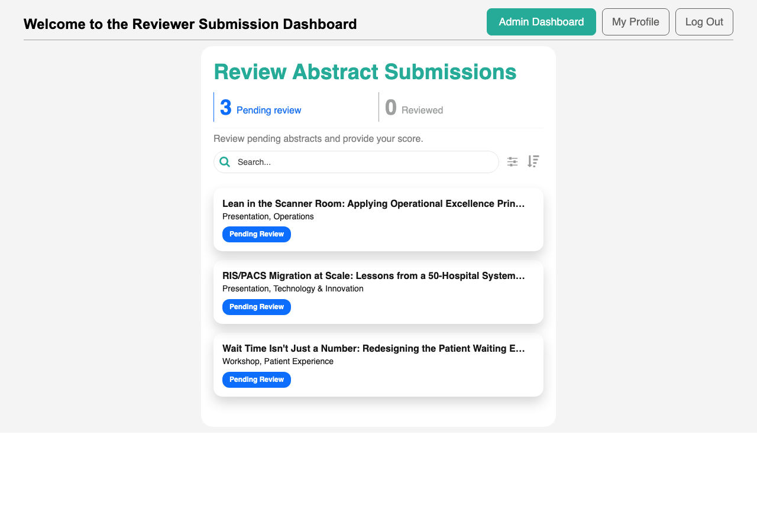Click Pending Review badge on RIS/PACS Migration card
757x532 pixels.
[257, 307]
